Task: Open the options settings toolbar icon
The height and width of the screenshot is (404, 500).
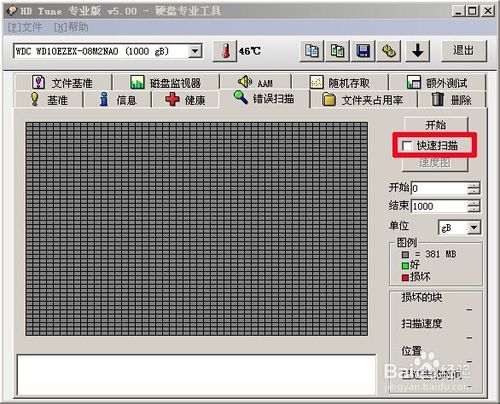Action: coord(388,51)
